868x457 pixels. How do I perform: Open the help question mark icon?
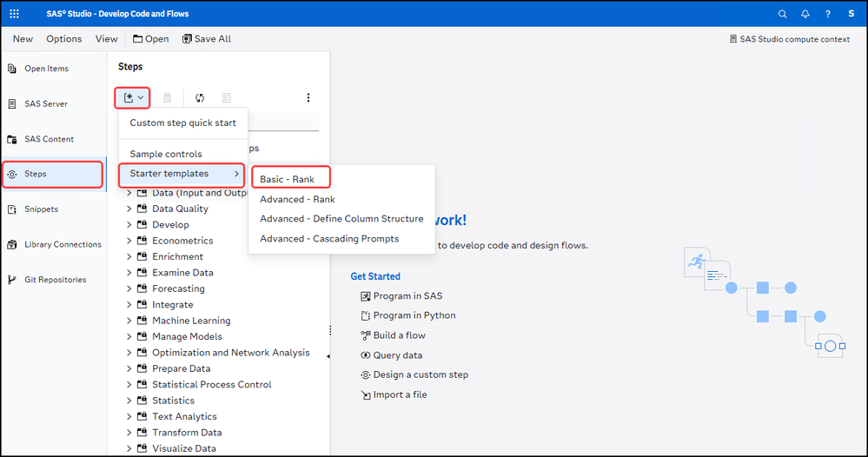tap(827, 14)
